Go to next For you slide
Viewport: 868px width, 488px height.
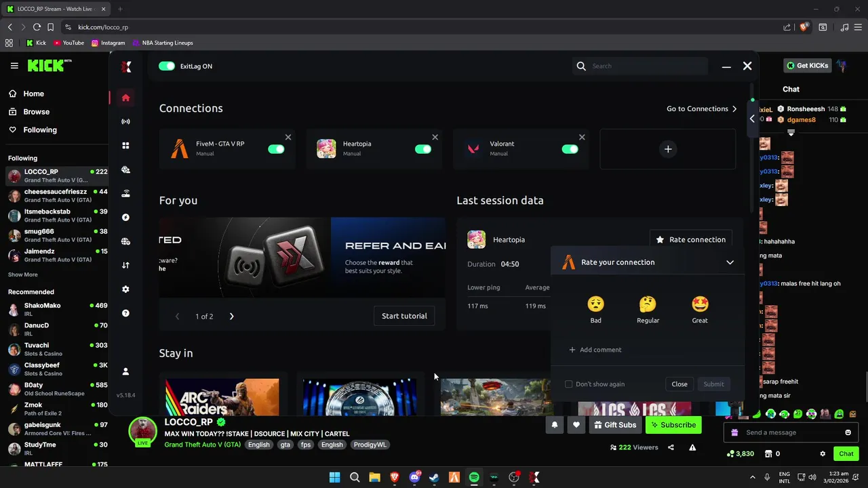click(231, 316)
